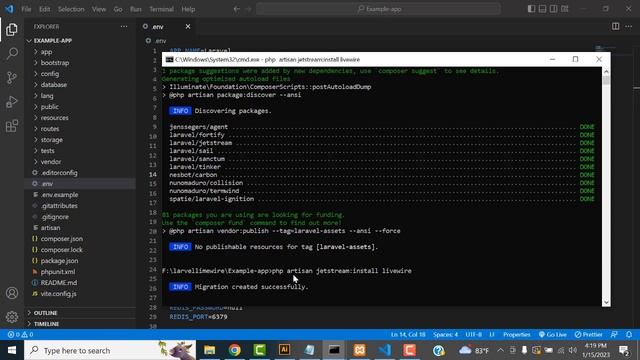Open notifications bell in status bar
Screen dimensions: 640x360
(x=629, y=335)
